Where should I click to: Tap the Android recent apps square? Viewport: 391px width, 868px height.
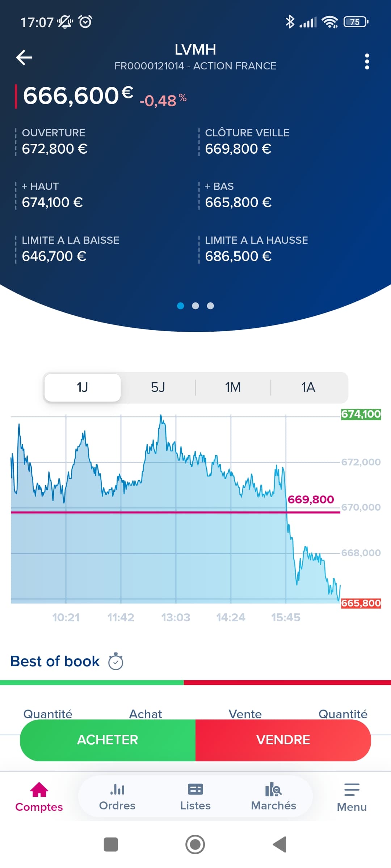[111, 844]
